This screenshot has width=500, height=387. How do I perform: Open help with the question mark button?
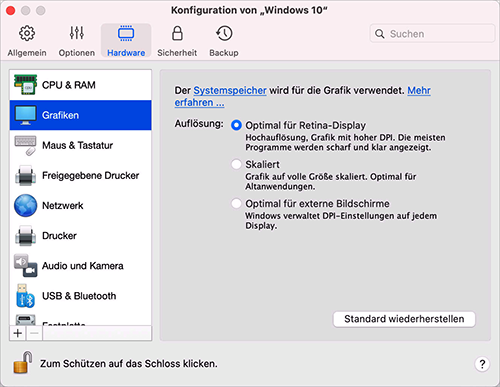(482, 364)
